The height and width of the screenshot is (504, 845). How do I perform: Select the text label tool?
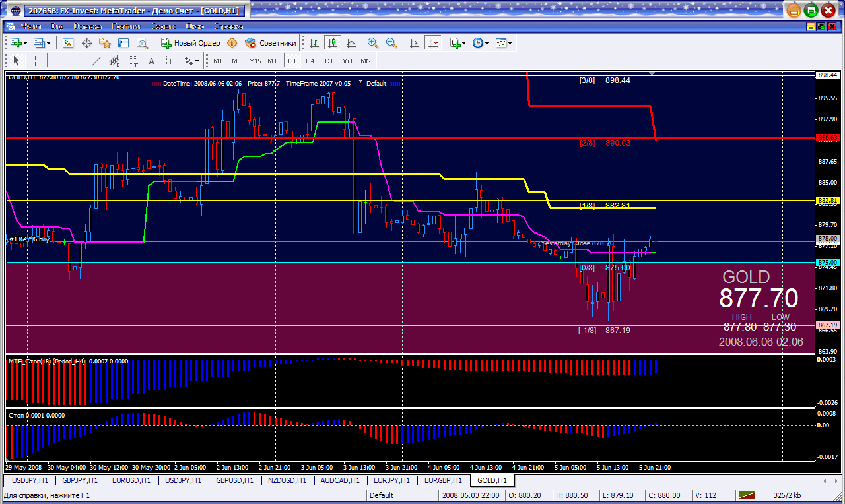coord(170,61)
